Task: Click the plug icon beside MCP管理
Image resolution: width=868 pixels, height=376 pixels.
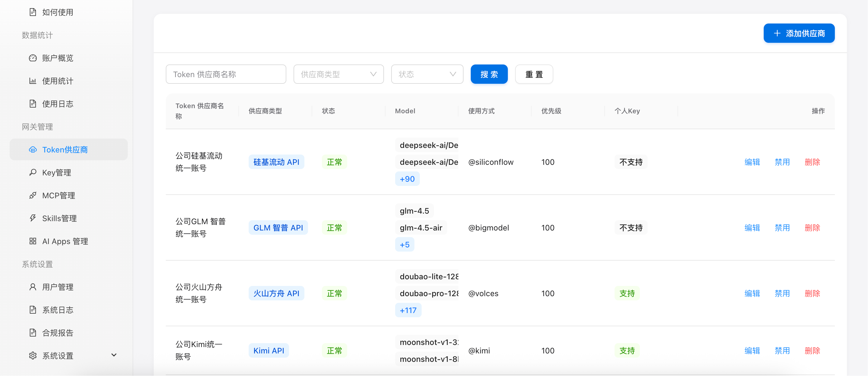Action: pos(33,196)
